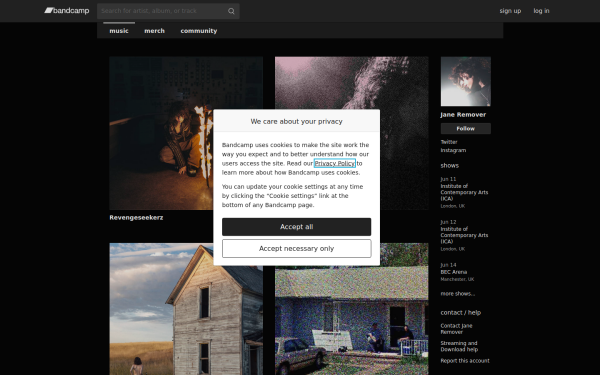The width and height of the screenshot is (600, 375).
Task: Open the Twitter link
Action: (449, 142)
